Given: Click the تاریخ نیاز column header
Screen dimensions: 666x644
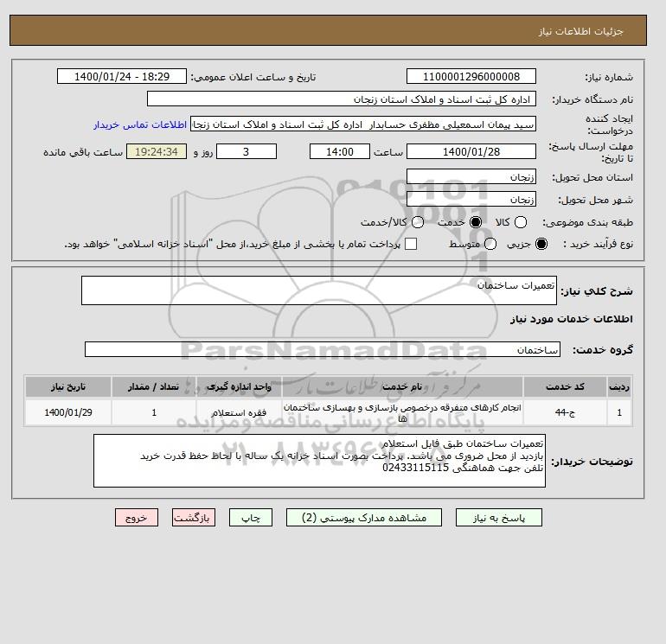Looking at the screenshot, I should point(68,386).
